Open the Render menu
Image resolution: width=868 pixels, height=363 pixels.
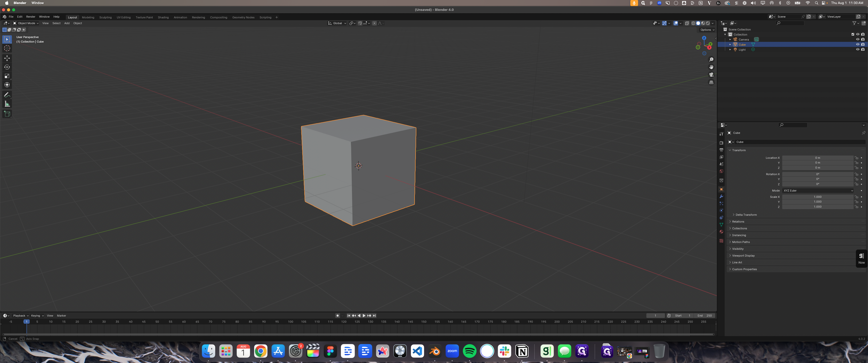tap(31, 17)
